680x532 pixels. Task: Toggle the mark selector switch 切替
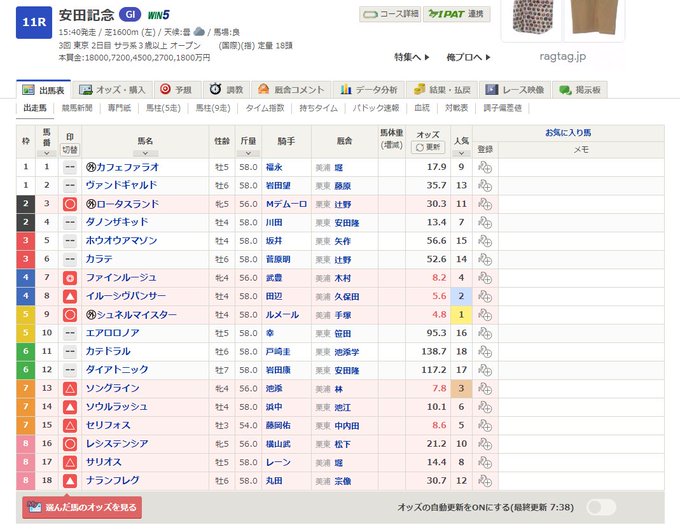pyautogui.click(x=69, y=150)
